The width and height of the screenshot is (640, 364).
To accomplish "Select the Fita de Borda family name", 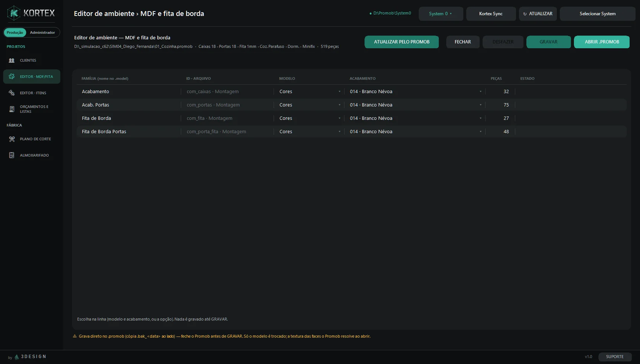I will pyautogui.click(x=97, y=118).
